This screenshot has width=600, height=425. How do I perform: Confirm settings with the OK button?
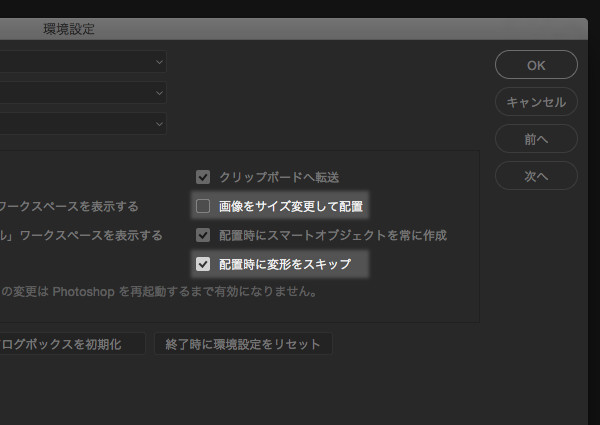pos(536,65)
